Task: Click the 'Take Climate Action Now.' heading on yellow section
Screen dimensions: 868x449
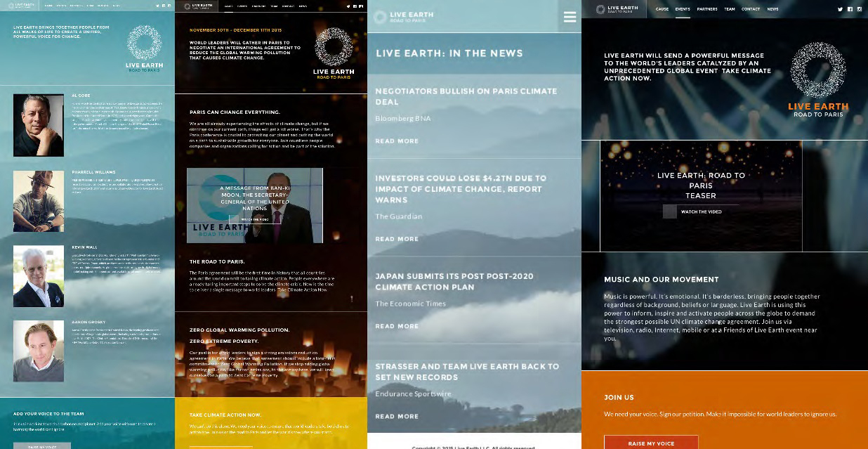Action: 225,415
